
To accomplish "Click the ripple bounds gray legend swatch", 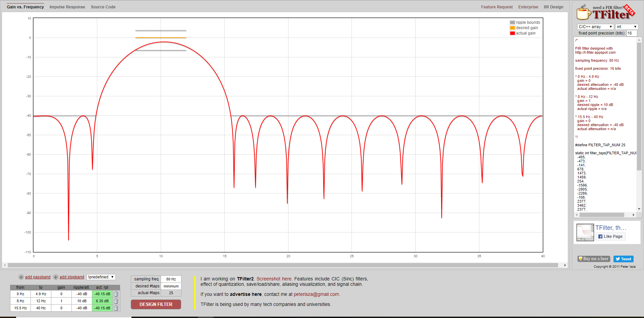I will (512, 22).
